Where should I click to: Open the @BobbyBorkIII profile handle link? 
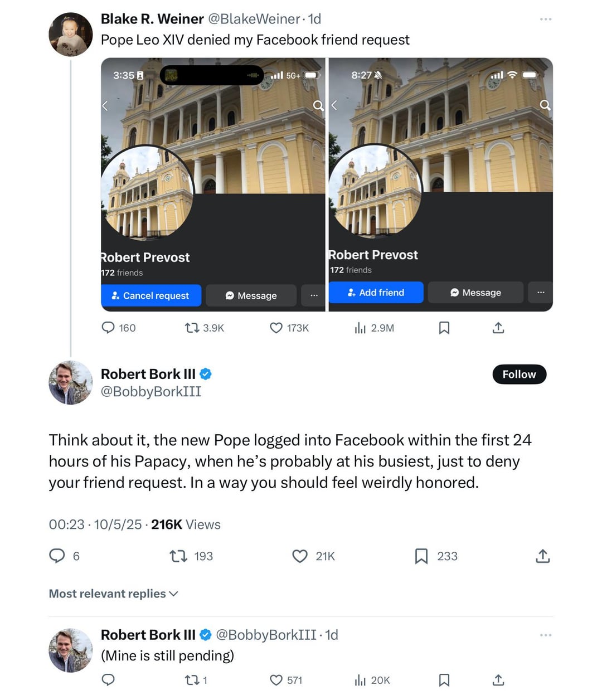(x=151, y=392)
